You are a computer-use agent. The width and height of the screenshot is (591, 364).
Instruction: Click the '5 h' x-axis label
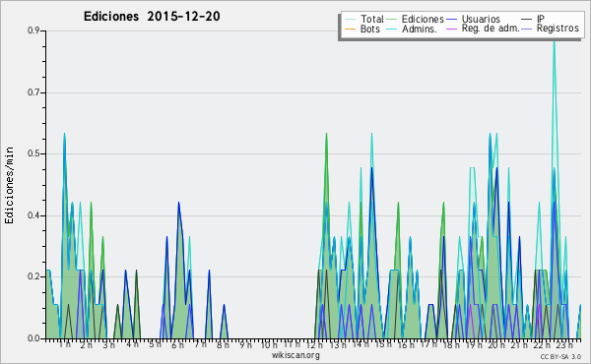point(155,344)
